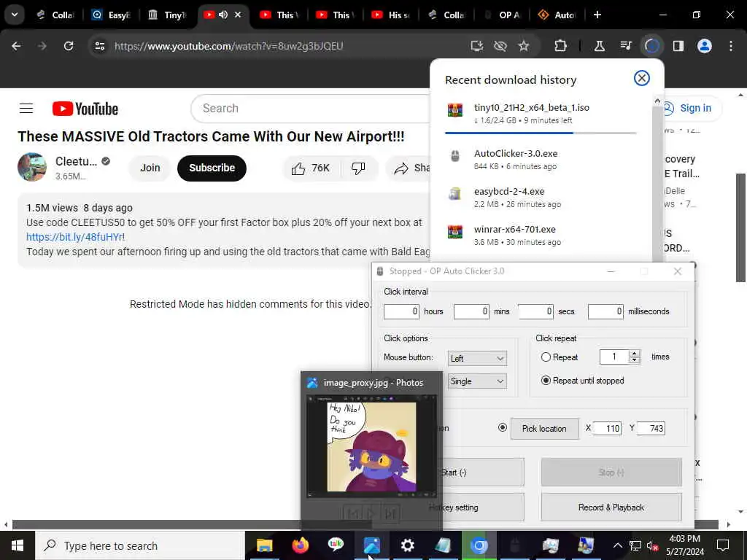This screenshot has height=560, width=747.
Task: Open the browser profile avatar
Action: pyautogui.click(x=705, y=46)
